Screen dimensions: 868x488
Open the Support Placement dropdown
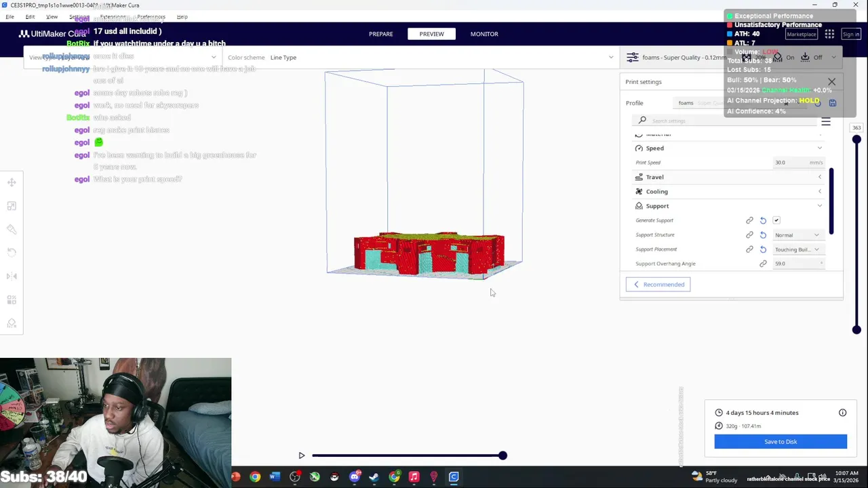798,249
